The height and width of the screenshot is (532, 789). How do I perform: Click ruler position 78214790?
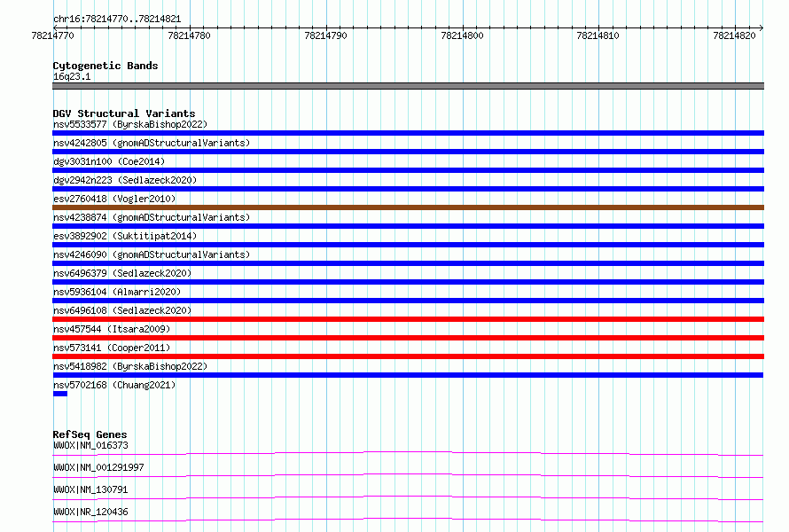point(325,35)
